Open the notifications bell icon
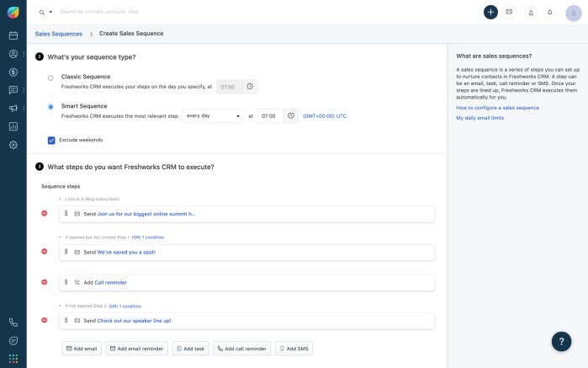 tap(550, 13)
